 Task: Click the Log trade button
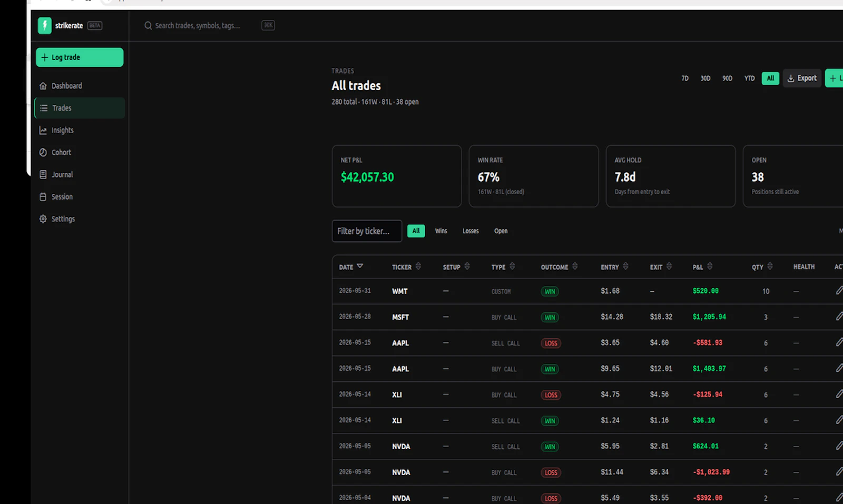(80, 57)
